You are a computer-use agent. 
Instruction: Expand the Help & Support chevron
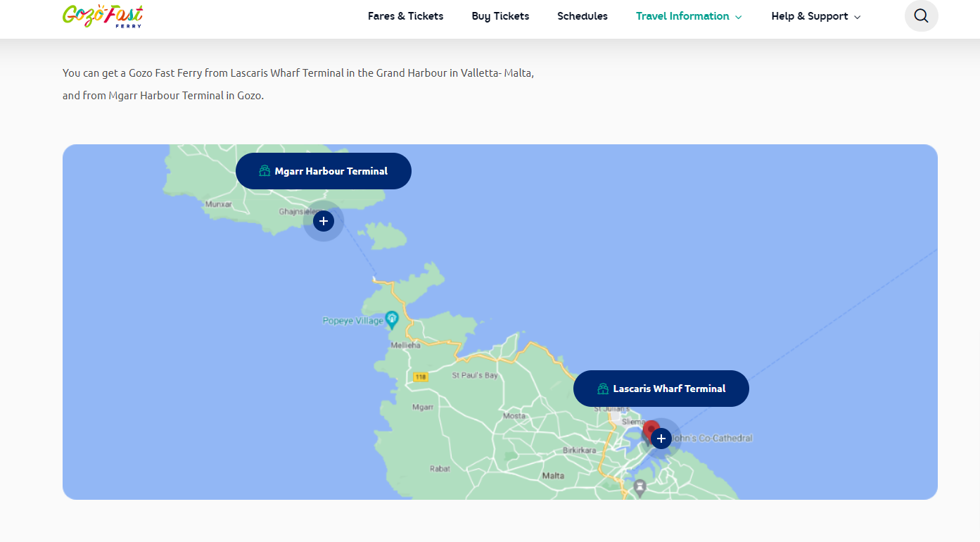857,17
